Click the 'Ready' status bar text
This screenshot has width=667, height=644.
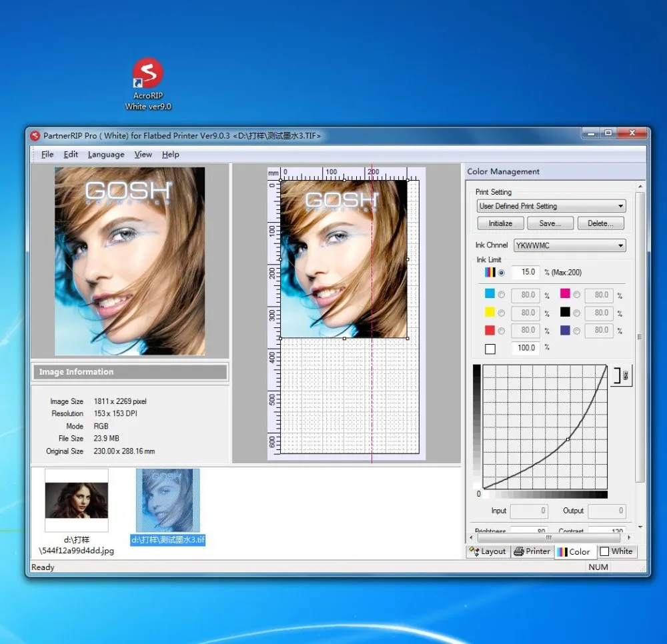43,567
